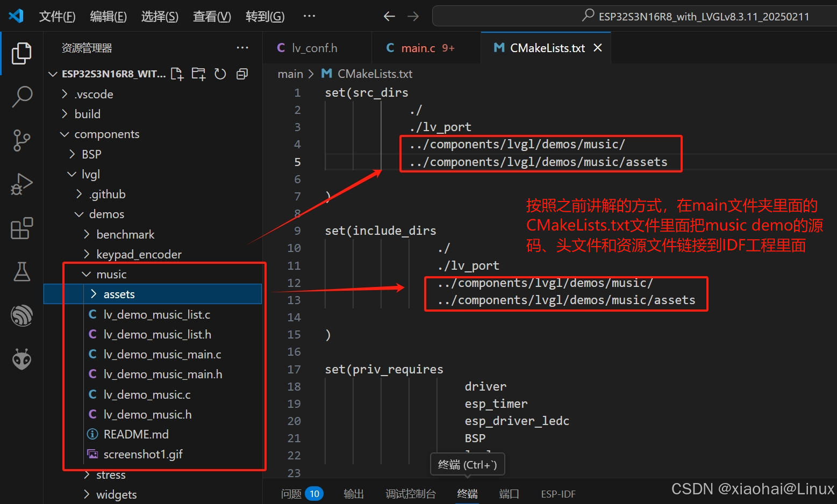Open the Extensions view icon
This screenshot has height=504, width=837.
coord(22,228)
